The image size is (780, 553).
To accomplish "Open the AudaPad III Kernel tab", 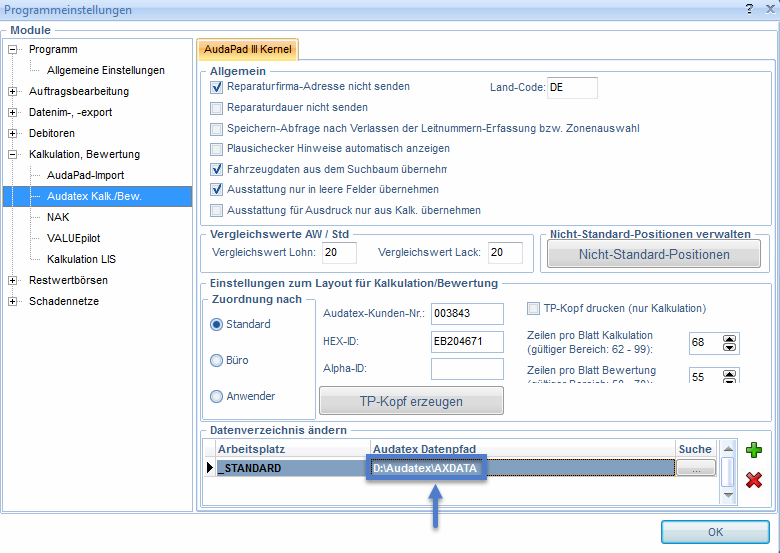I will [x=248, y=49].
